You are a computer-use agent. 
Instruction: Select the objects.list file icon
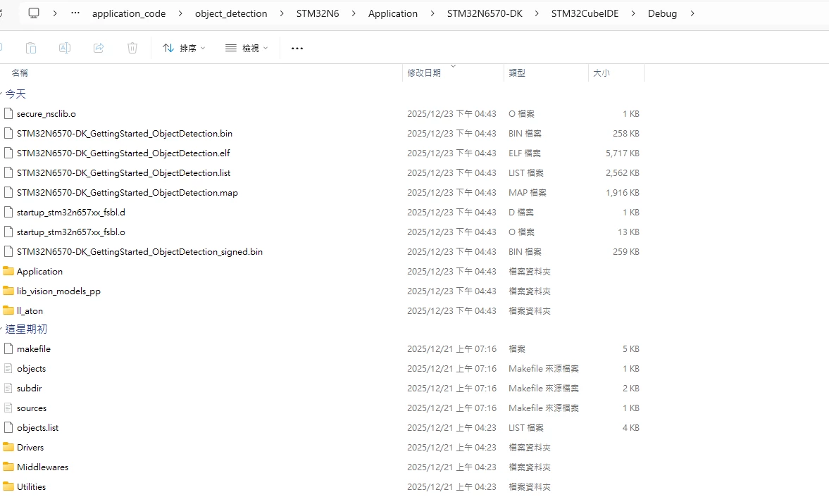click(x=8, y=427)
